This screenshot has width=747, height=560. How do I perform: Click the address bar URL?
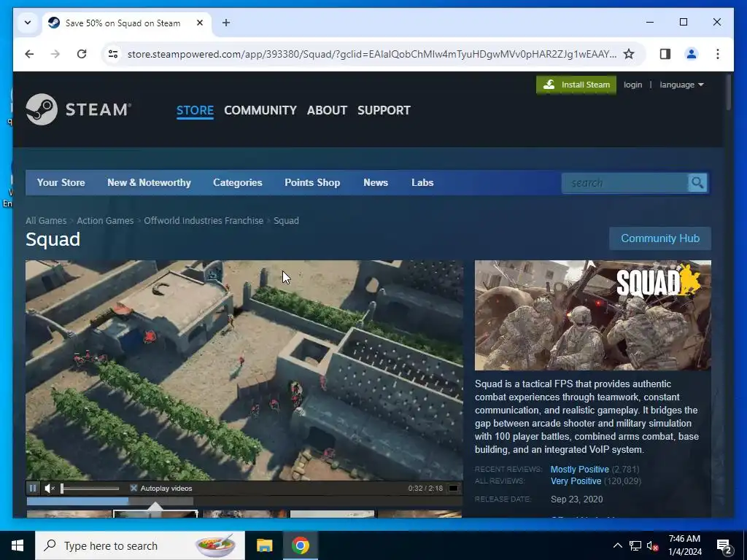[x=371, y=54]
